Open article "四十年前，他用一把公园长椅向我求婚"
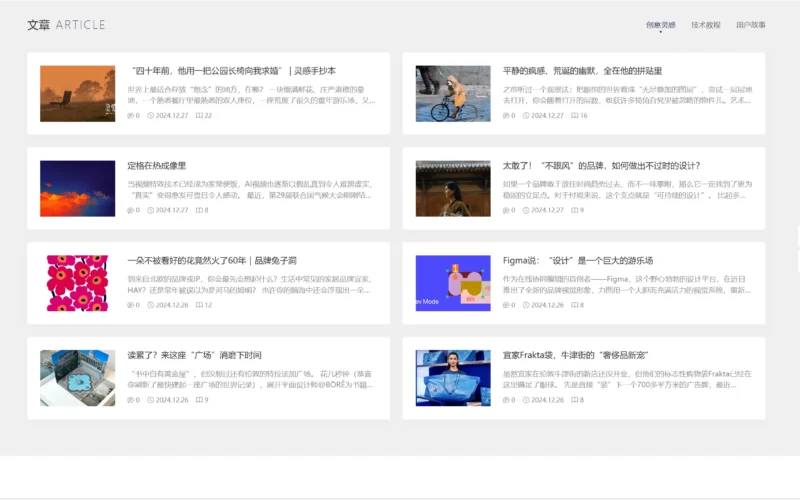Screen dimensions: 800x500 [232, 71]
